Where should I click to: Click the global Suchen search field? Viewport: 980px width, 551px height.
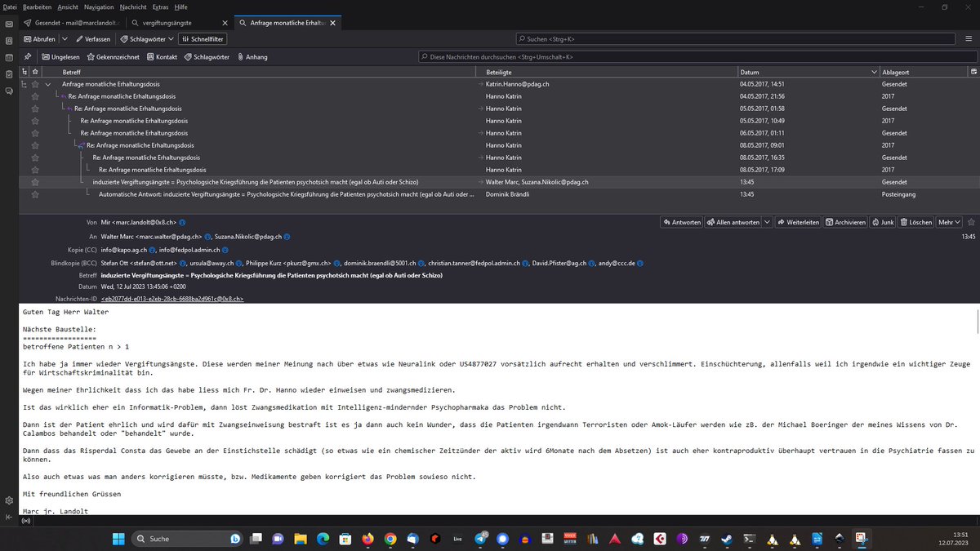point(735,39)
